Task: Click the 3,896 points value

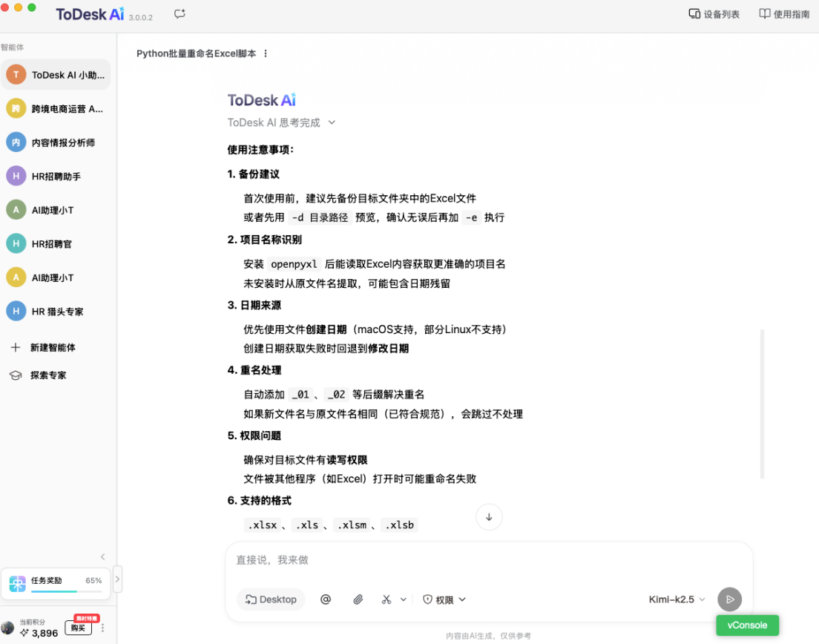Action: pyautogui.click(x=45, y=633)
